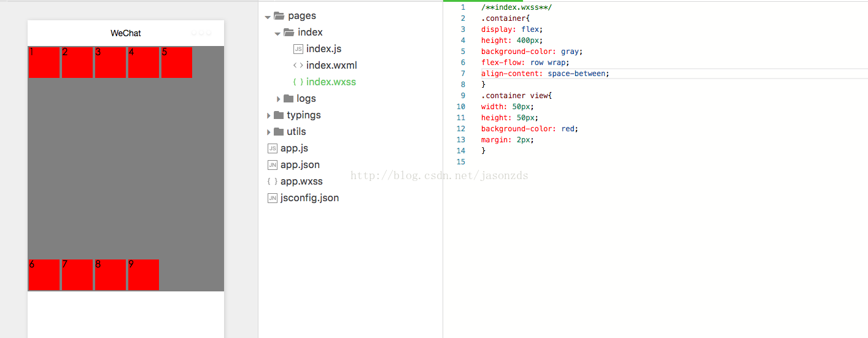Expand the logs folder arrow
Viewport: 868px width, 338px height.
(279, 99)
